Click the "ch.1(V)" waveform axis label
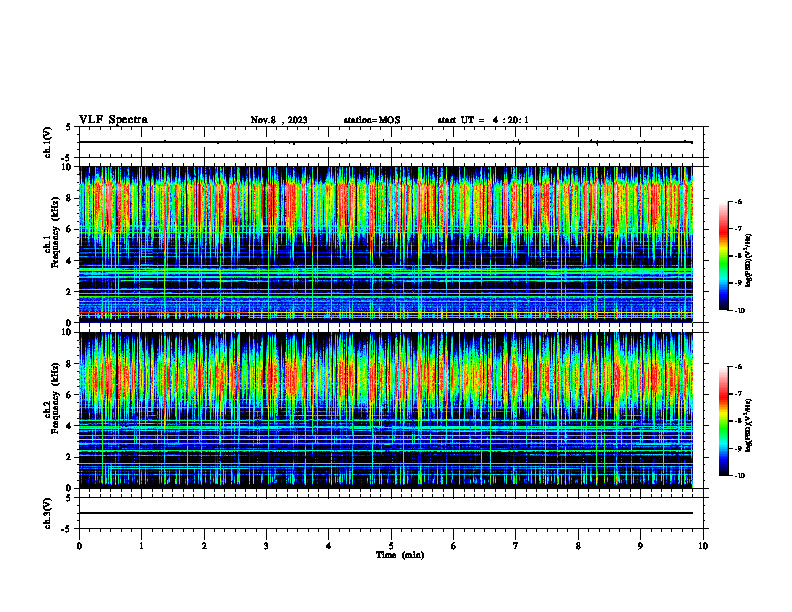Image resolution: width=792 pixels, height=612 pixels. pyautogui.click(x=48, y=142)
